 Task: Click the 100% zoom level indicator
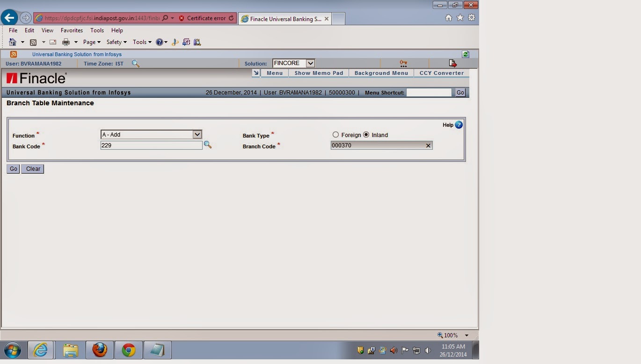448,335
